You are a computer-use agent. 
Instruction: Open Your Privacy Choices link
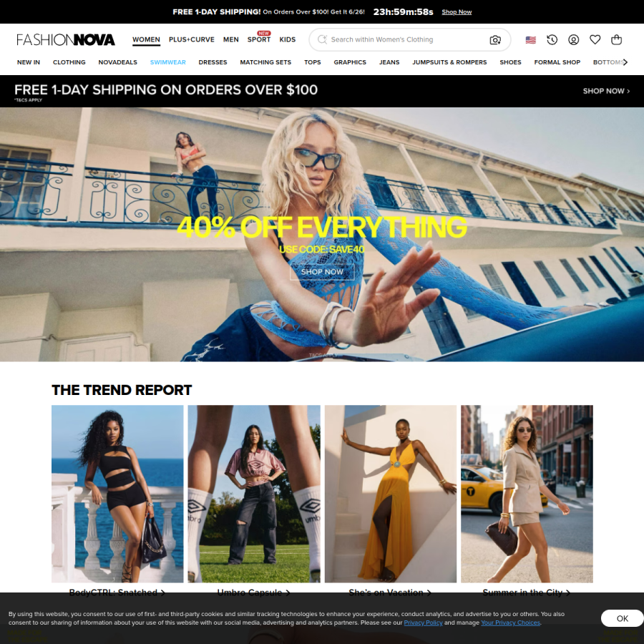pyautogui.click(x=510, y=623)
